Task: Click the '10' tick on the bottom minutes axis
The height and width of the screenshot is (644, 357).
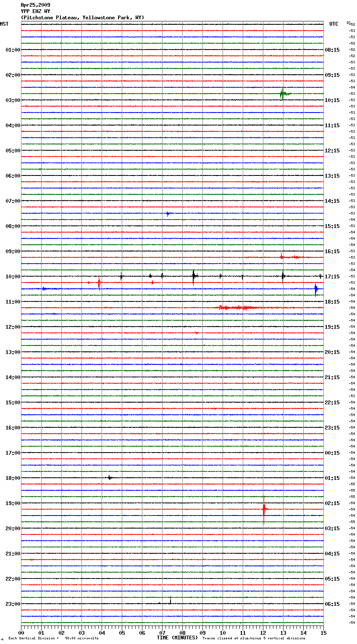Action: click(x=223, y=633)
